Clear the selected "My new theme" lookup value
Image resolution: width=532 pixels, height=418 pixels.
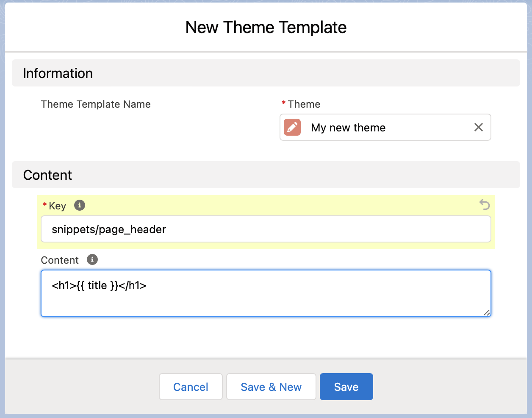[x=478, y=127]
